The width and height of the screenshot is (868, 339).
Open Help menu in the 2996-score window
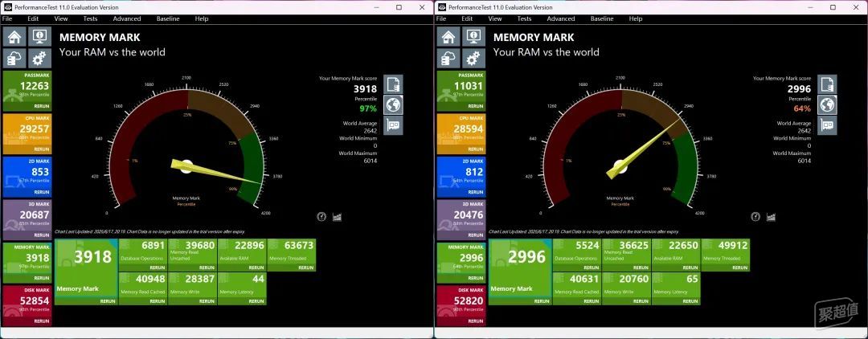[636, 18]
